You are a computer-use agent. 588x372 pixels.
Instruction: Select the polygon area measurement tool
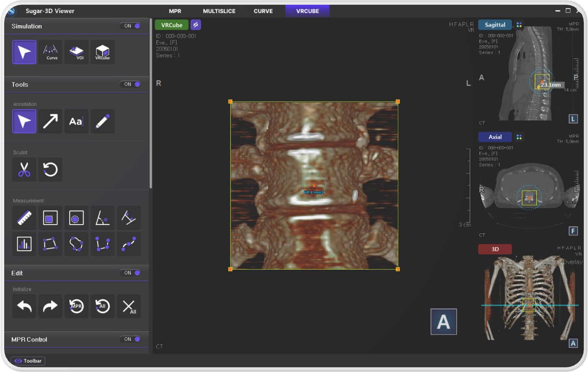[x=50, y=244]
